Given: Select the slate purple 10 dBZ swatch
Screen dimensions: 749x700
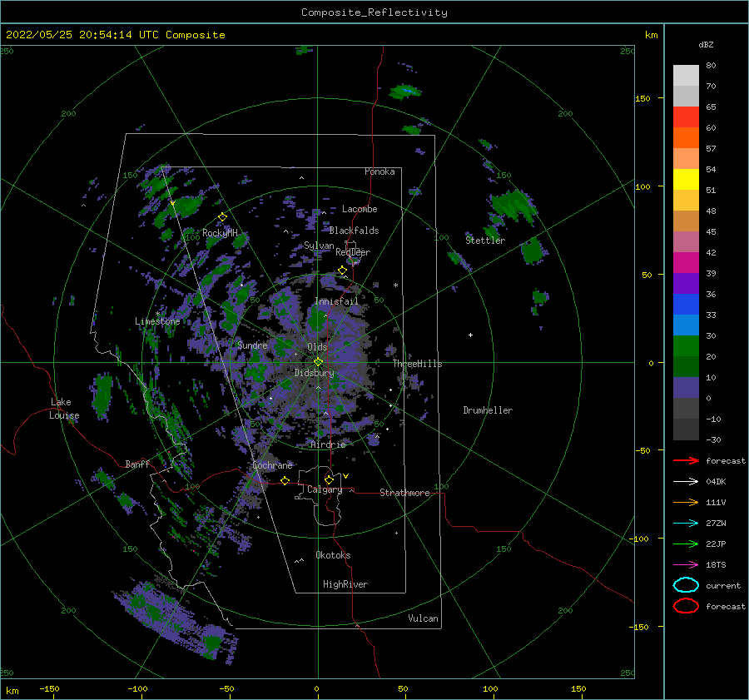Looking at the screenshot, I should tap(686, 388).
